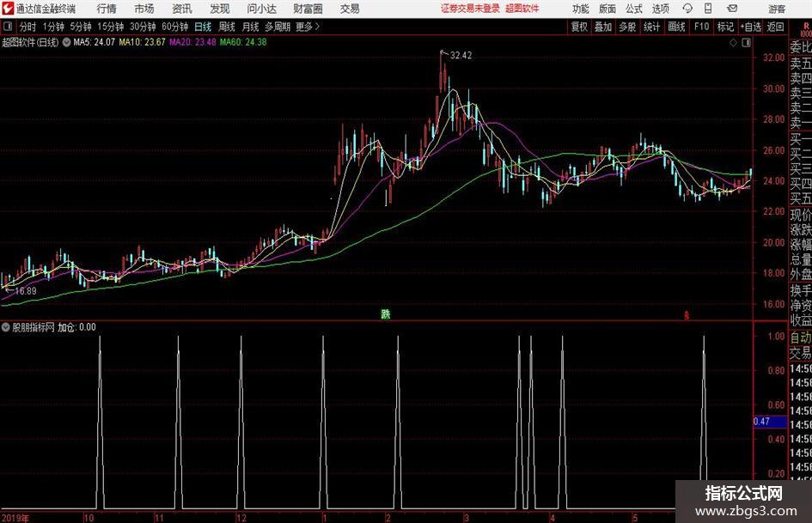
Task: Click the MA10: 23.67 label
Action: click(142, 42)
